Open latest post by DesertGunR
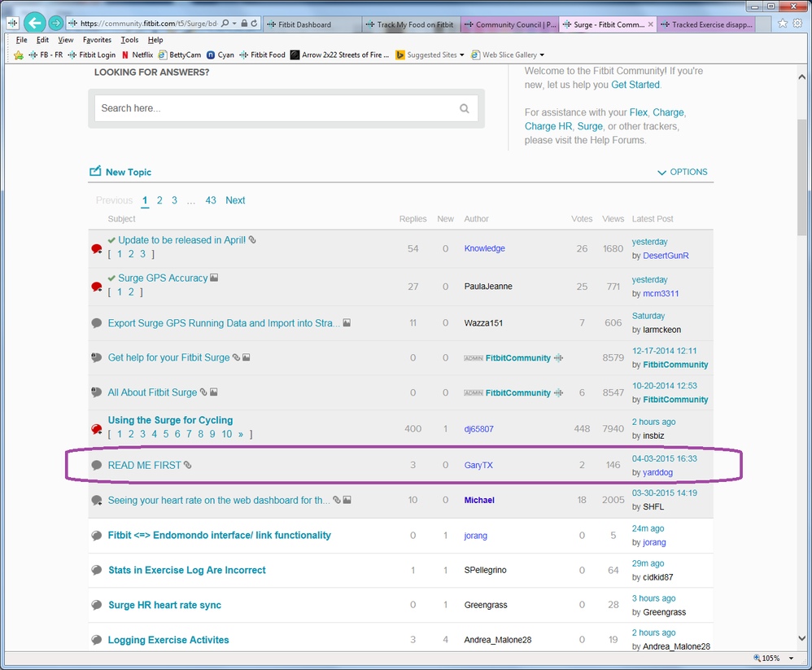The width and height of the screenshot is (812, 670). (x=666, y=256)
